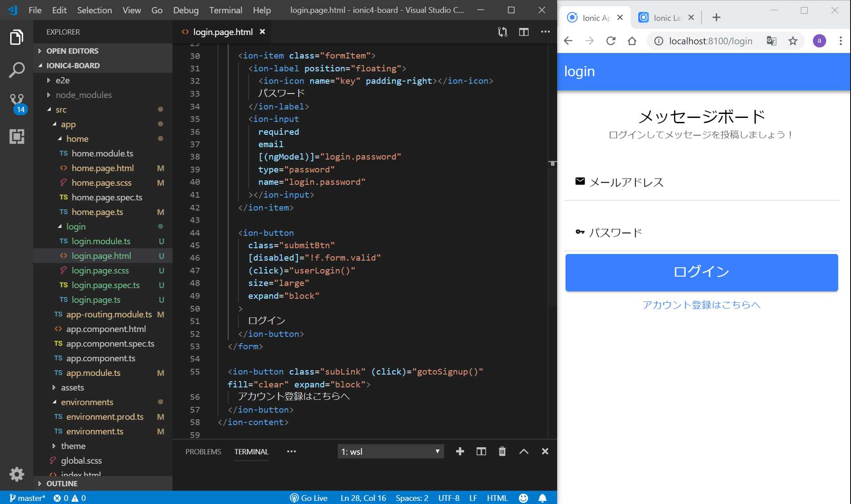The width and height of the screenshot is (851, 504).
Task: Click the blue ログイン button
Action: 701,272
